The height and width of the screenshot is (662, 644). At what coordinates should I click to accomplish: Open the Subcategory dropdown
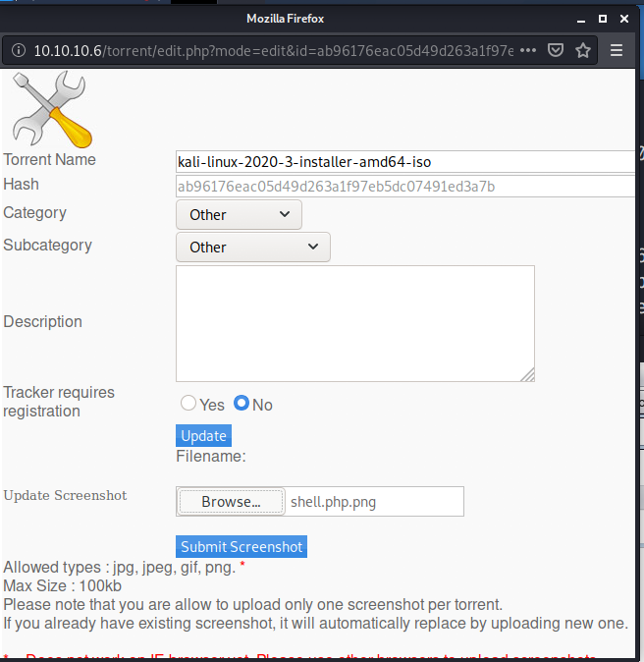[x=253, y=247]
